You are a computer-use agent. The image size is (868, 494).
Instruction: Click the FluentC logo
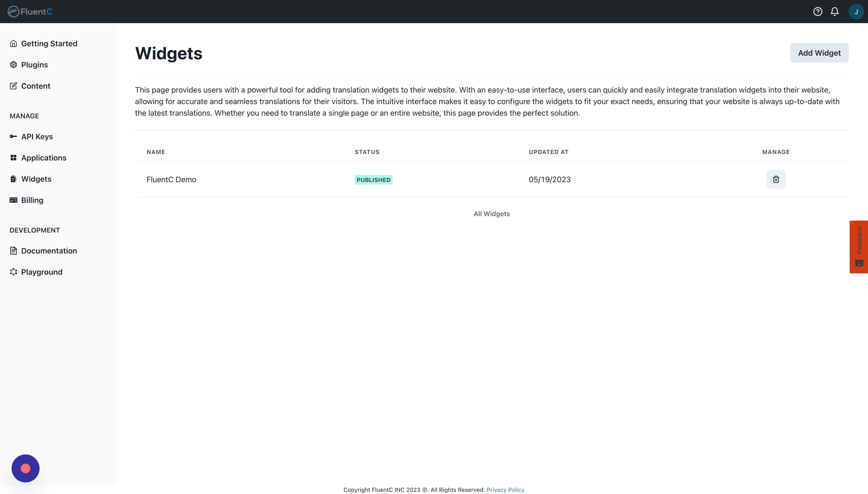point(30,12)
